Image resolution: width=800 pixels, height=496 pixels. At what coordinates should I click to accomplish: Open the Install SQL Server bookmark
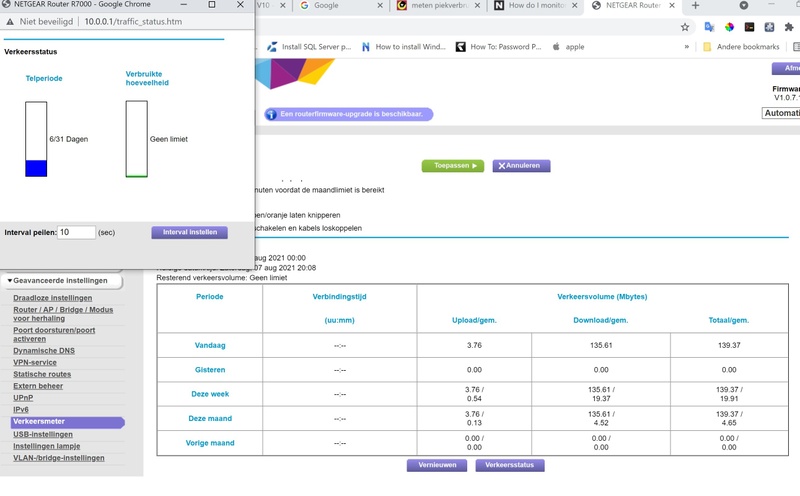click(x=309, y=47)
